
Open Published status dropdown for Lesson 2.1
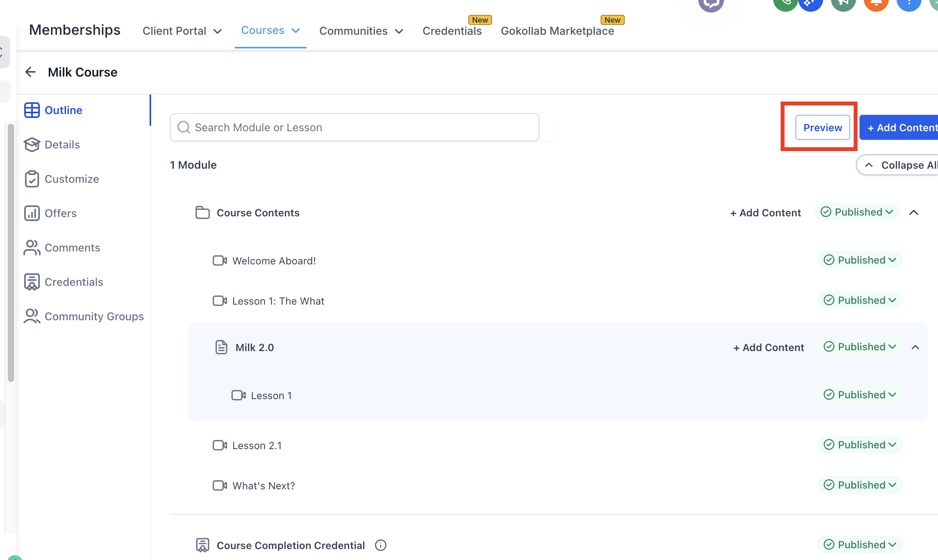coord(860,445)
